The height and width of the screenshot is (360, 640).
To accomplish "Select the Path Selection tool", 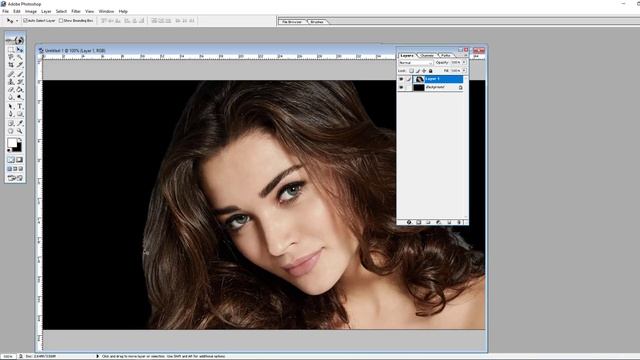I will coord(11,107).
